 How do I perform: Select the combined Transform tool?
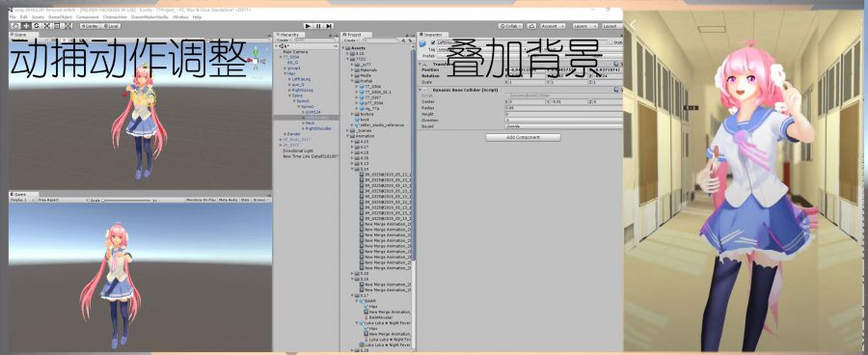(68, 26)
